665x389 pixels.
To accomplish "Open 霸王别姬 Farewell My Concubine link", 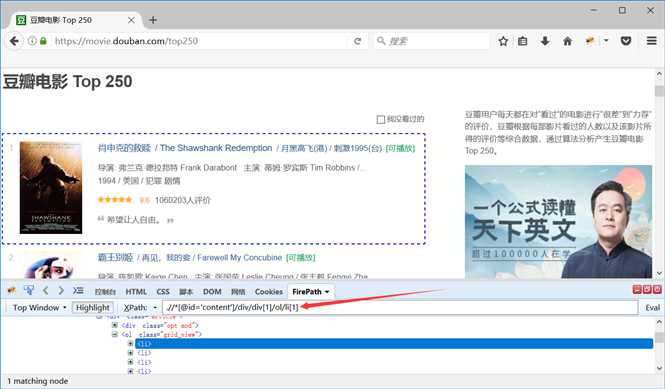I will [190, 257].
